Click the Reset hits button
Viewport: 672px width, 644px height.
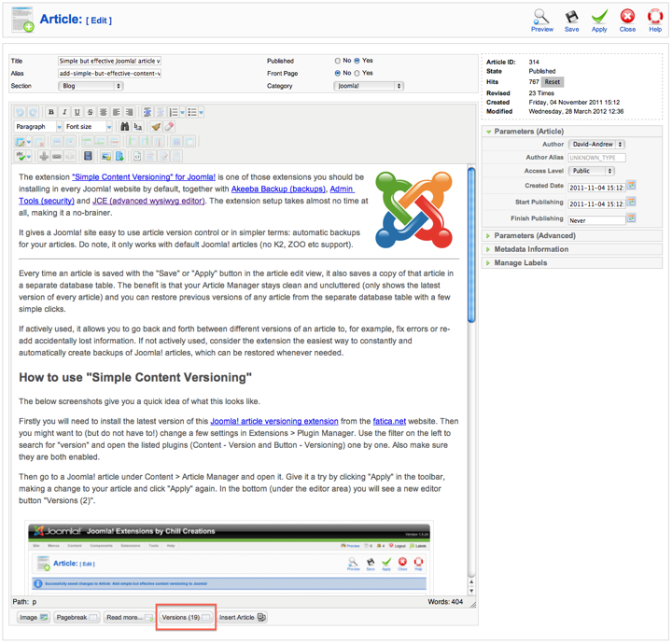pyautogui.click(x=552, y=82)
